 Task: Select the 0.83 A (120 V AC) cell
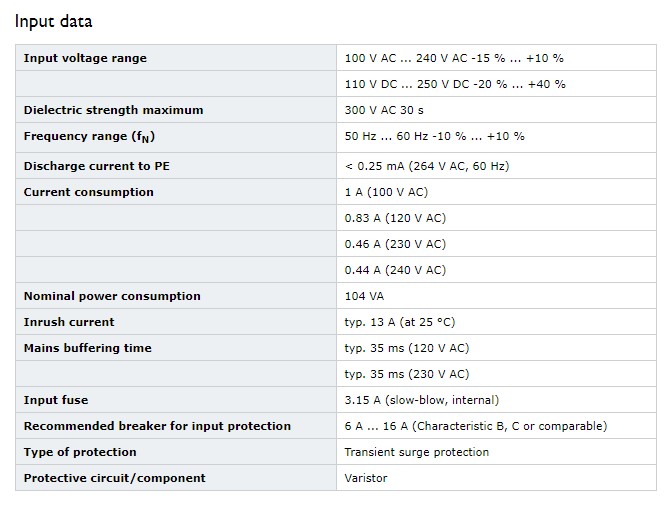coord(395,218)
